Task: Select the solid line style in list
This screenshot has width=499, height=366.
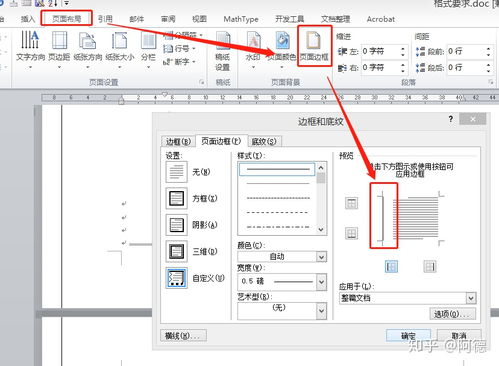Action: (277, 169)
